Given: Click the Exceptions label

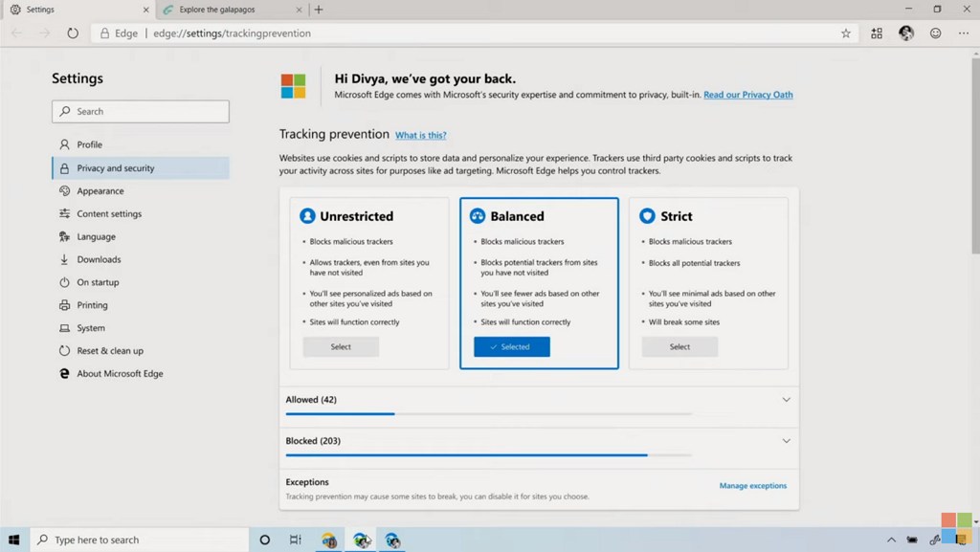Looking at the screenshot, I should tap(307, 482).
